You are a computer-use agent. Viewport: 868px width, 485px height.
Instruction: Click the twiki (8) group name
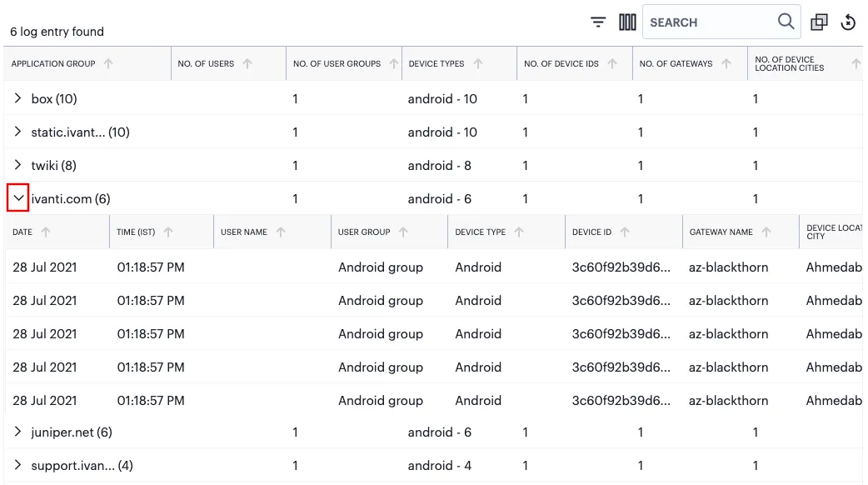53,166
